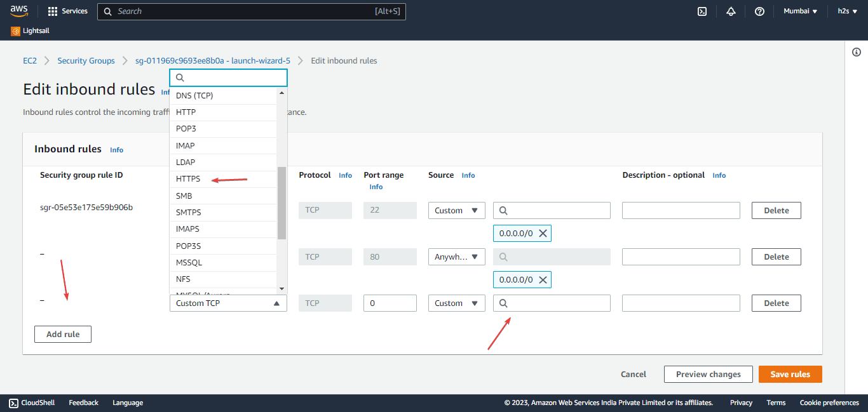
Task: Select MSSQL from the type list
Action: pos(223,263)
